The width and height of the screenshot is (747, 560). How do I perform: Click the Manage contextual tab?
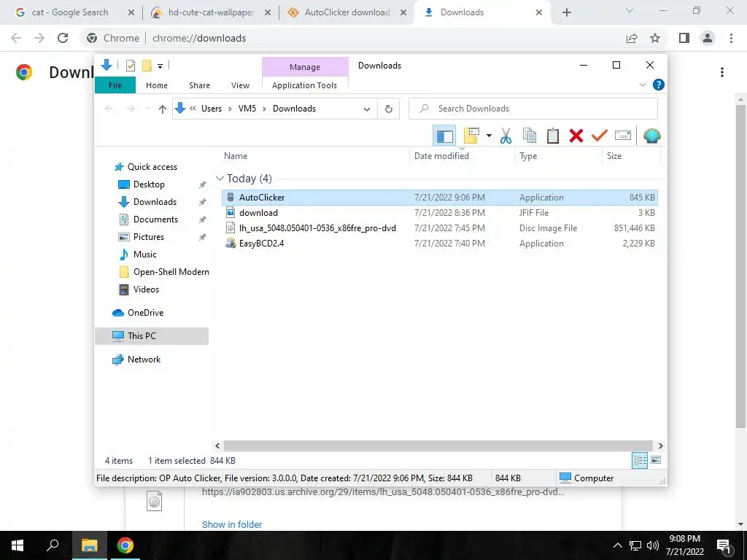305,67
